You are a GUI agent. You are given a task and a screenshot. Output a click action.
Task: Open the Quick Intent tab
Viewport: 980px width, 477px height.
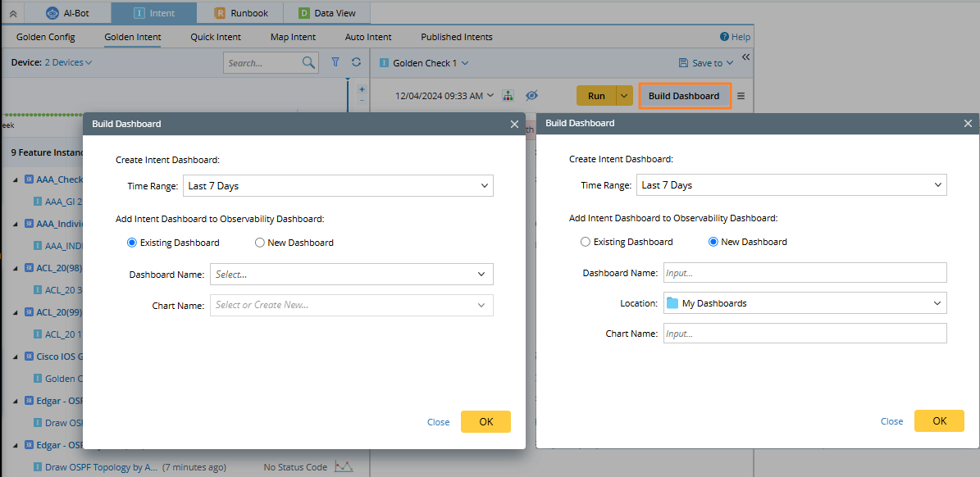216,37
